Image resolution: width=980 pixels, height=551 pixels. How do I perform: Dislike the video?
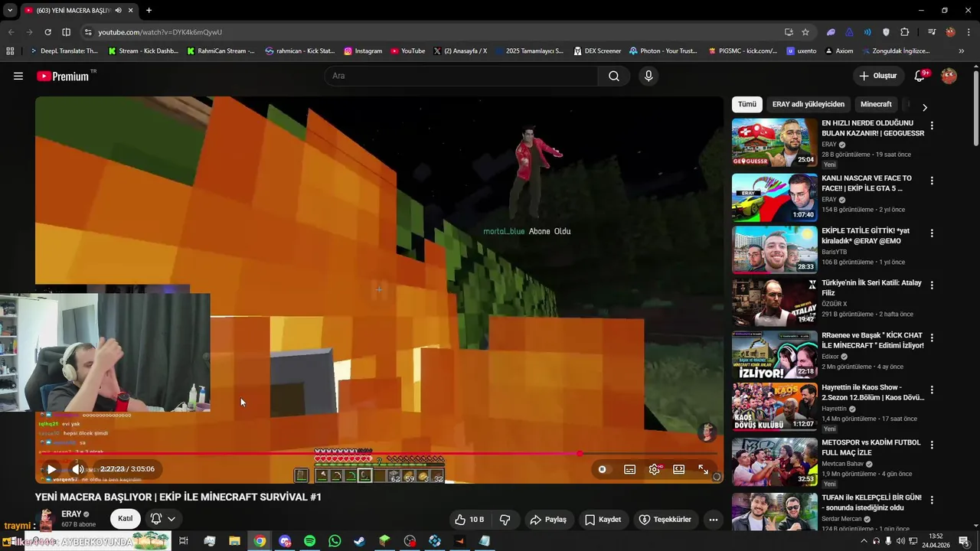505,520
